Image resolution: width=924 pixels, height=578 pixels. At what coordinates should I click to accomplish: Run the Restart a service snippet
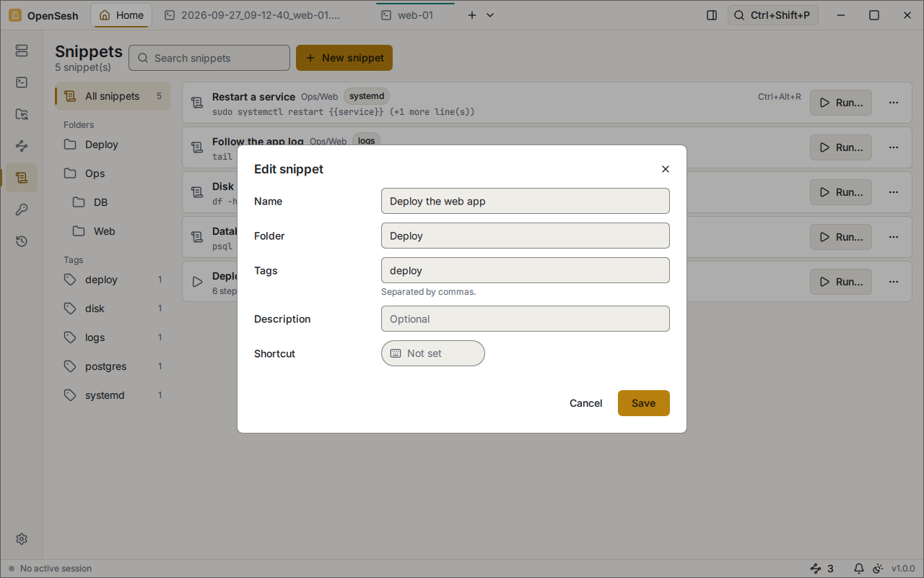(x=841, y=103)
